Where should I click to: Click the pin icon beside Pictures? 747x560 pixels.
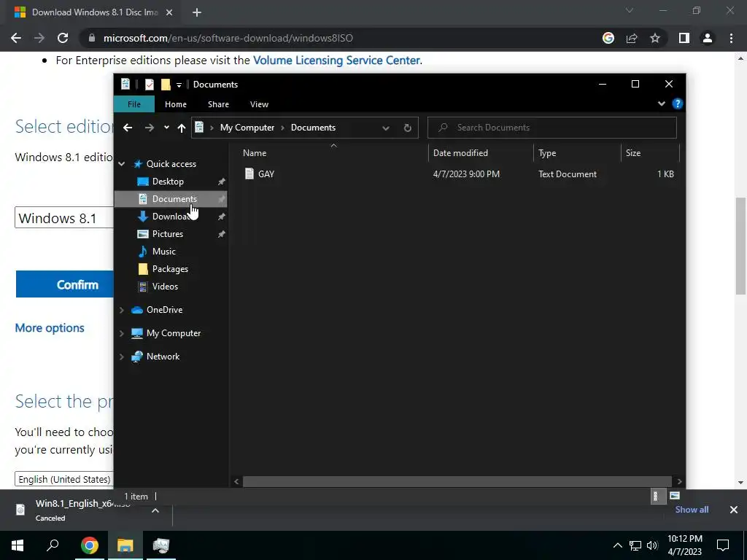222,234
